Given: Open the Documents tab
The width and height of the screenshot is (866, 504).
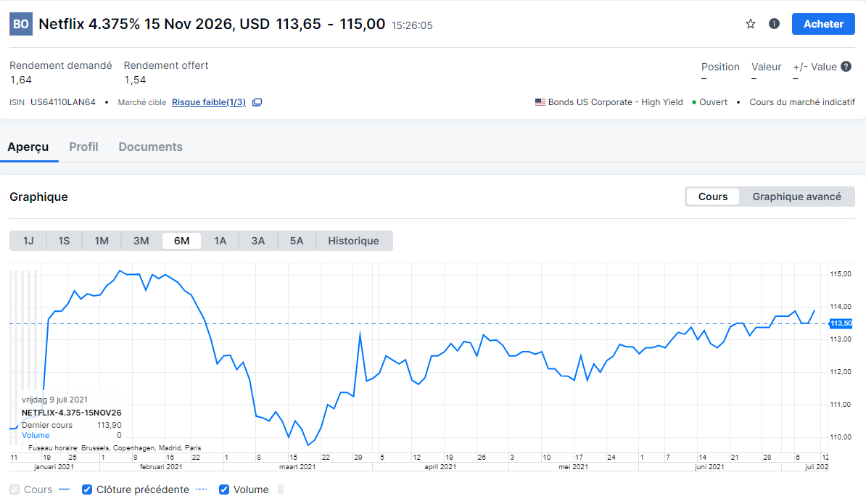Looking at the screenshot, I should 150,146.
